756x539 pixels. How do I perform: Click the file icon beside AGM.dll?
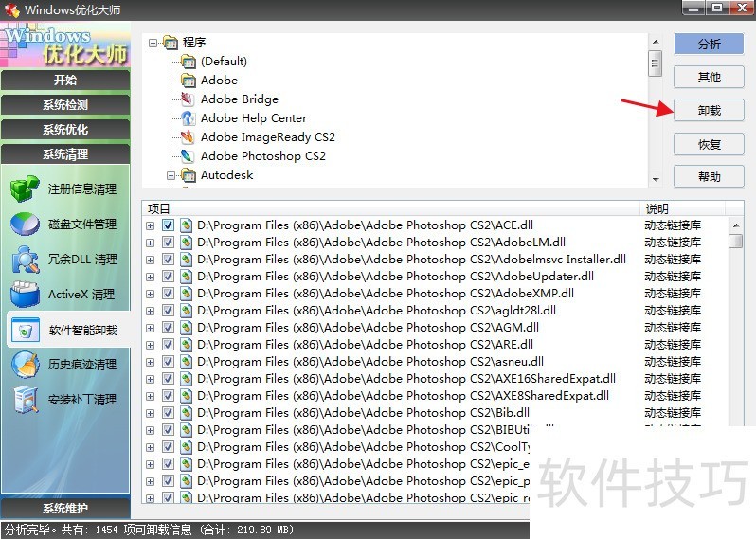(186, 328)
